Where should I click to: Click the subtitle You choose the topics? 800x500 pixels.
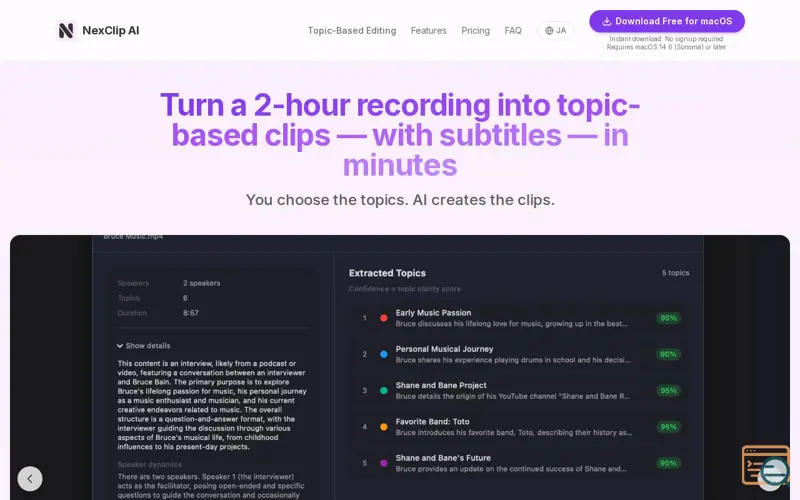400,199
